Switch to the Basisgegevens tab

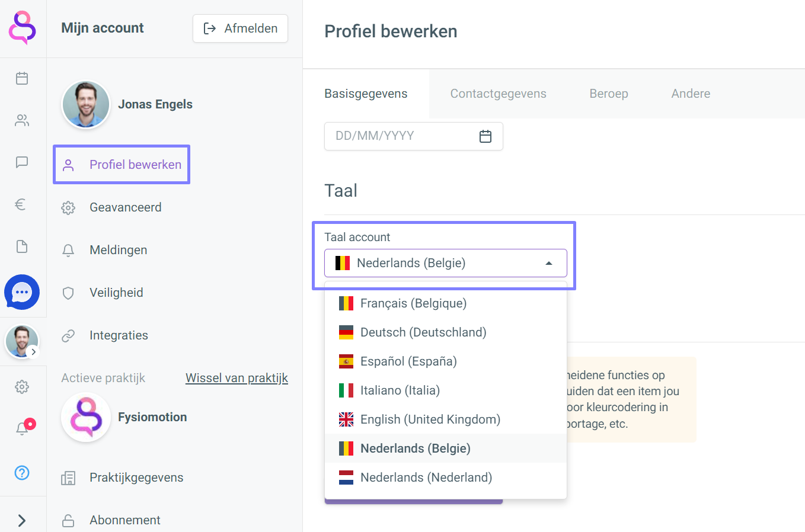(x=366, y=94)
